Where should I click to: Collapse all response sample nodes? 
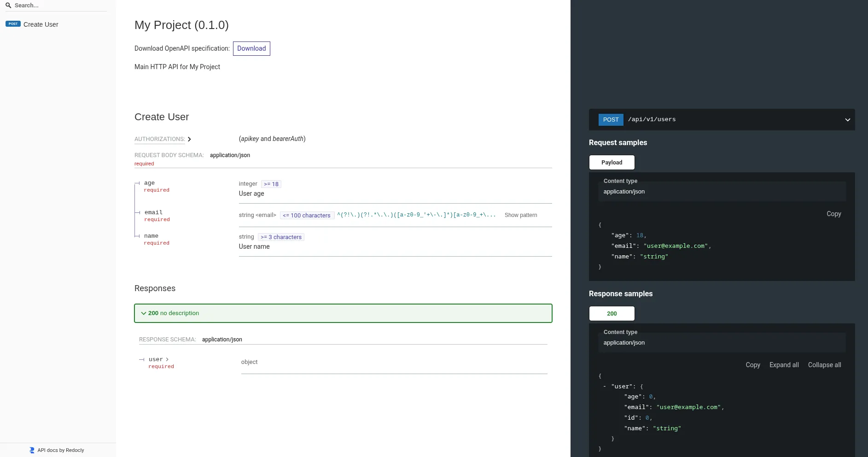coord(824,365)
